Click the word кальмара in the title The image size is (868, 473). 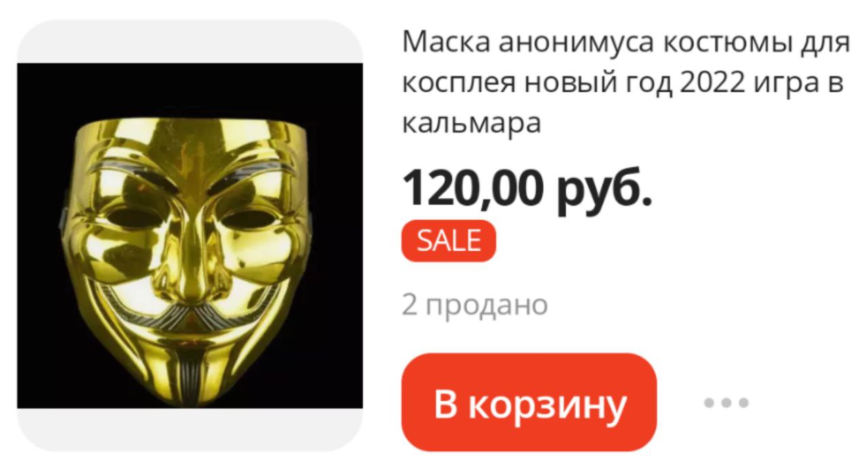point(472,123)
